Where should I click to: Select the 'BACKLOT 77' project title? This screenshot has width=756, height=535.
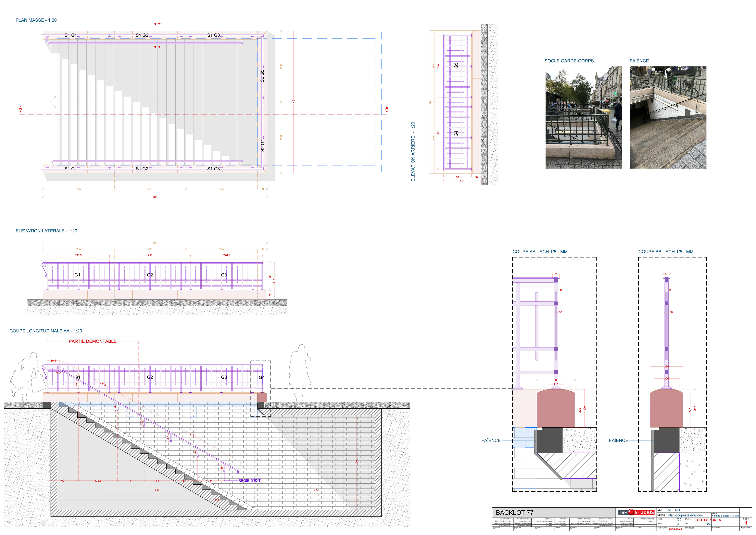515,513
